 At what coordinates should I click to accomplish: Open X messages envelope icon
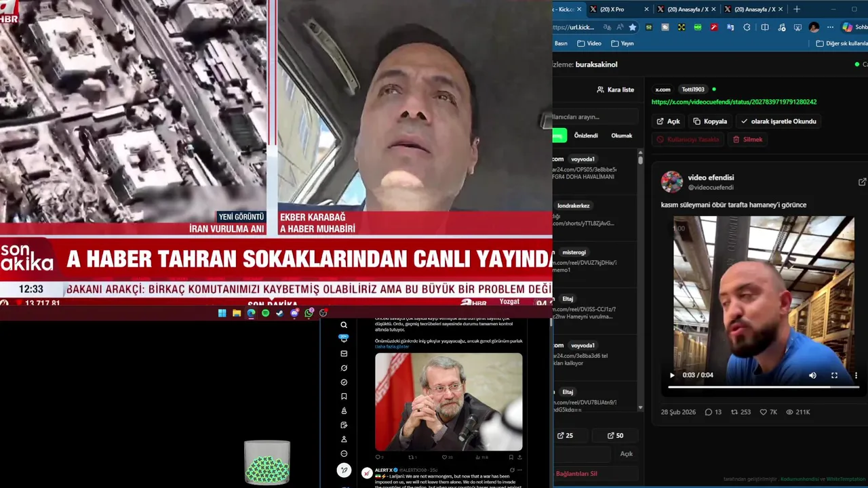coord(344,354)
